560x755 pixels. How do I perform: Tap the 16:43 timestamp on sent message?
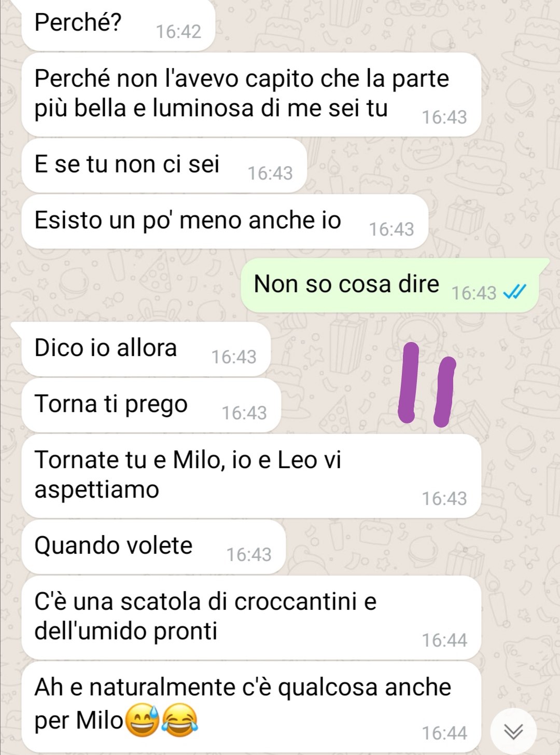pyautogui.click(x=474, y=293)
